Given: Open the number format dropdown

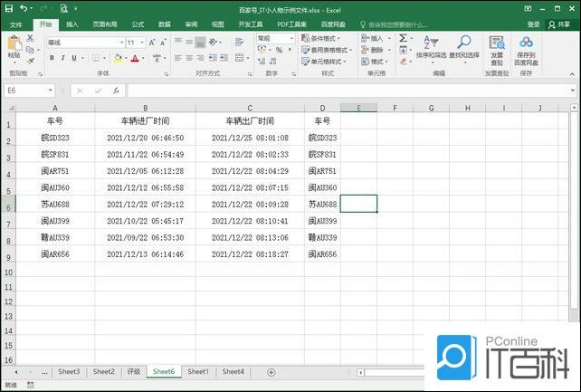Looking at the screenshot, I should (x=291, y=38).
